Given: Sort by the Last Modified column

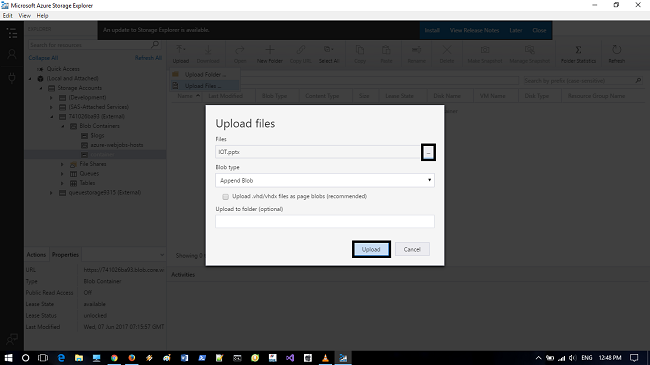Looking at the screenshot, I should (226, 96).
